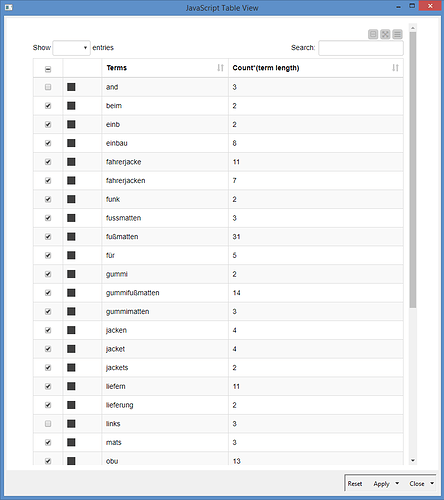Uncheck the fahrerjacke row checkbox
Image resolution: width=444 pixels, height=500 pixels.
(48, 162)
